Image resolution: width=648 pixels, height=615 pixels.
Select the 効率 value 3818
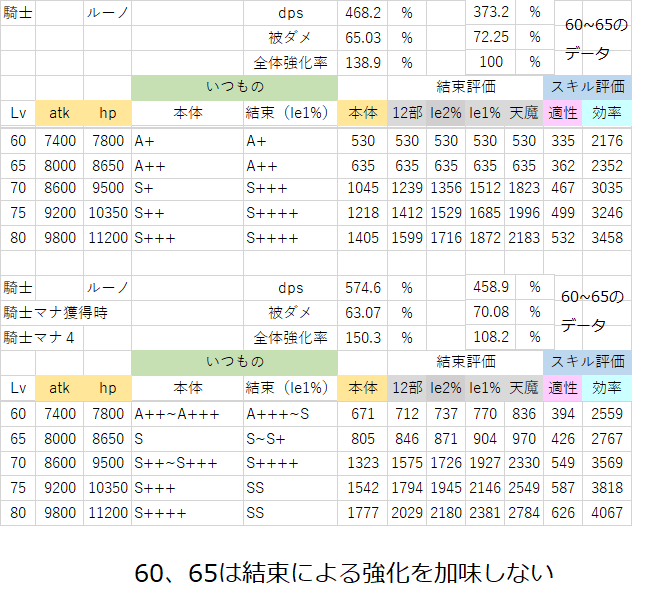(607, 488)
